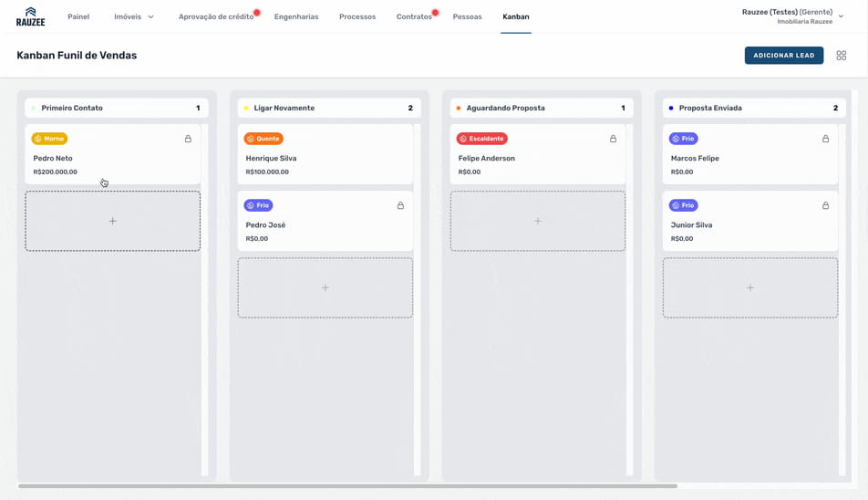This screenshot has height=500, width=868.
Task: Go to Aprovação de crédito page
Action: tap(216, 16)
